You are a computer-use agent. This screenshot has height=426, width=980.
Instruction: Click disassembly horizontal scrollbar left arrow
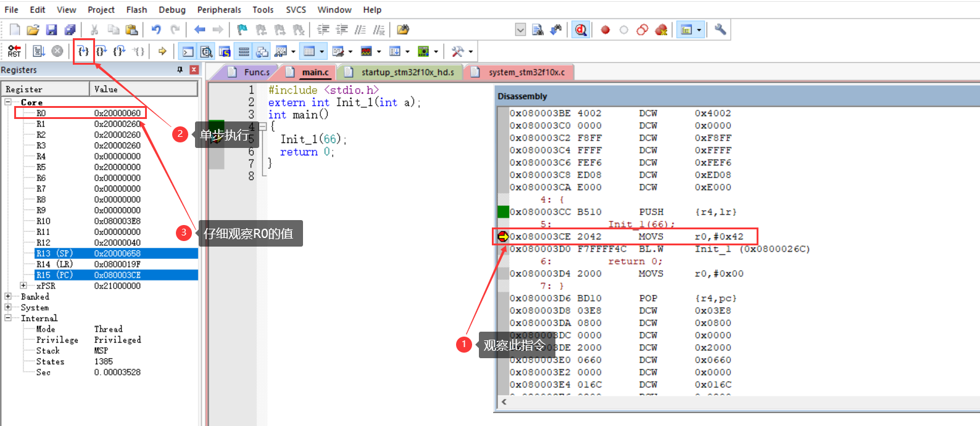click(504, 402)
